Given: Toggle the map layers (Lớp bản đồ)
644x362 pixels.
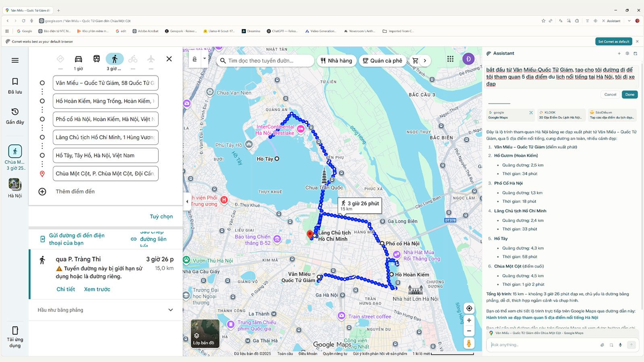Looking at the screenshot, I should [x=205, y=333].
